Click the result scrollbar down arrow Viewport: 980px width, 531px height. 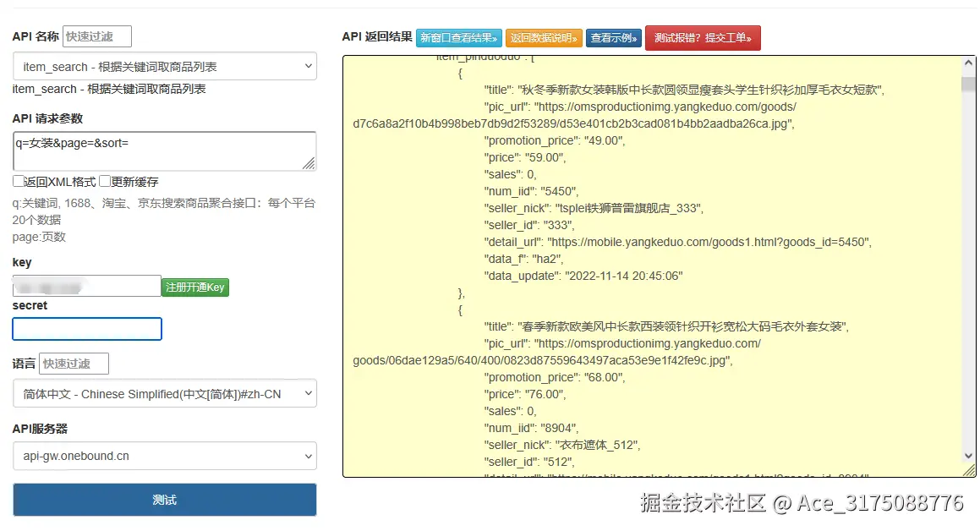pyautogui.click(x=968, y=456)
